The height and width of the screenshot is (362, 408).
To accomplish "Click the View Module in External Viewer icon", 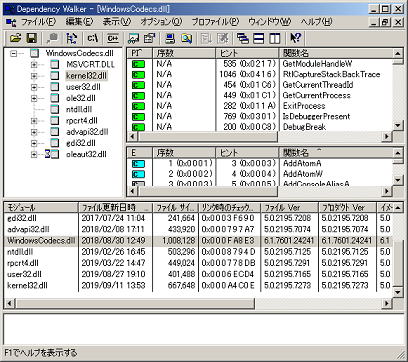I will click(x=134, y=38).
